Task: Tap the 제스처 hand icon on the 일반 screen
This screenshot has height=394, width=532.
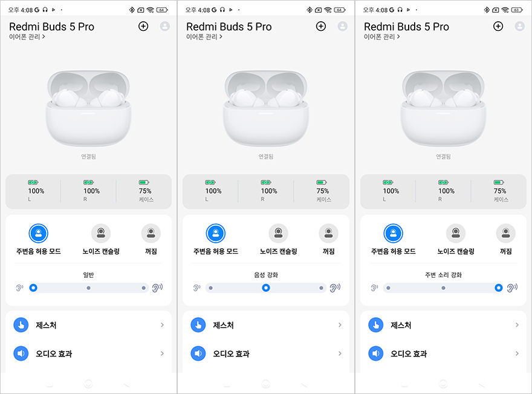Action: (21, 325)
